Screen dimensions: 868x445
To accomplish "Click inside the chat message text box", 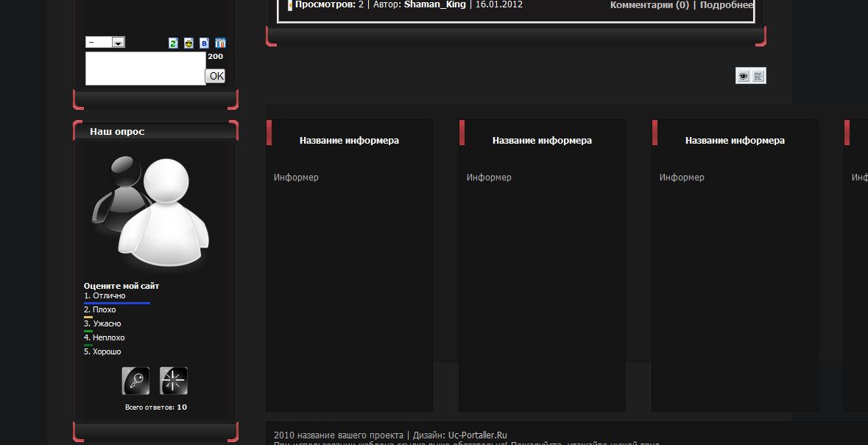I will pos(145,69).
